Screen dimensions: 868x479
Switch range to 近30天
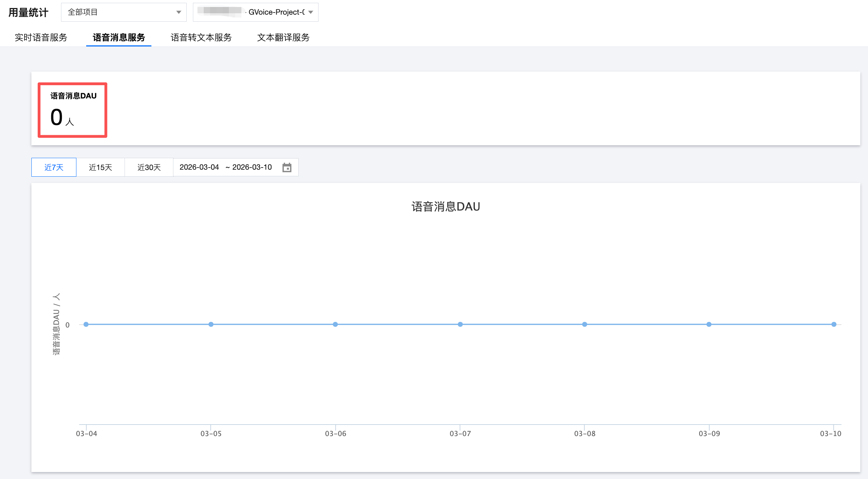tap(149, 167)
